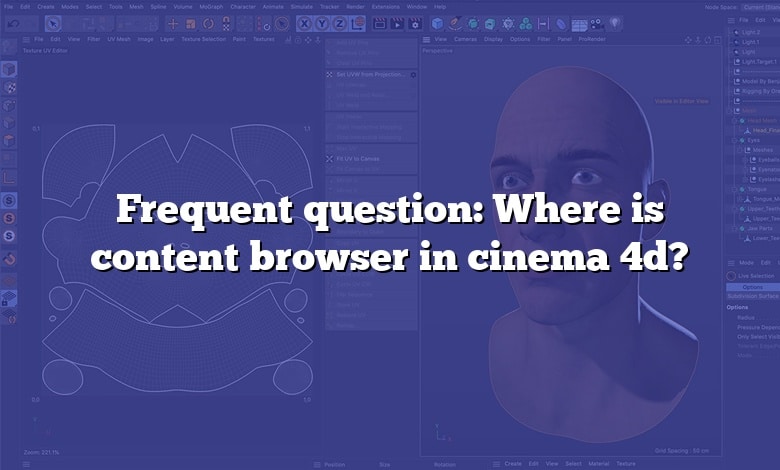The width and height of the screenshot is (780, 470).
Task: Collapse the Meshes hierarchy expander
Action: (740, 150)
